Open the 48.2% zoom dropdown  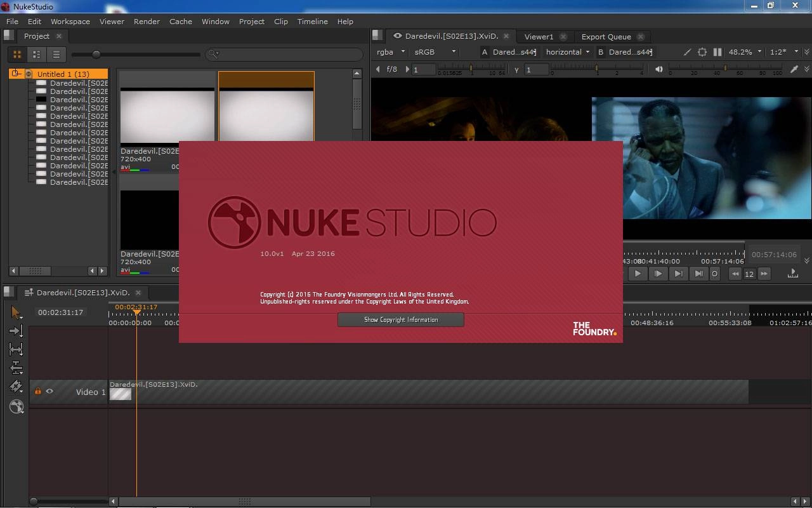[744, 52]
